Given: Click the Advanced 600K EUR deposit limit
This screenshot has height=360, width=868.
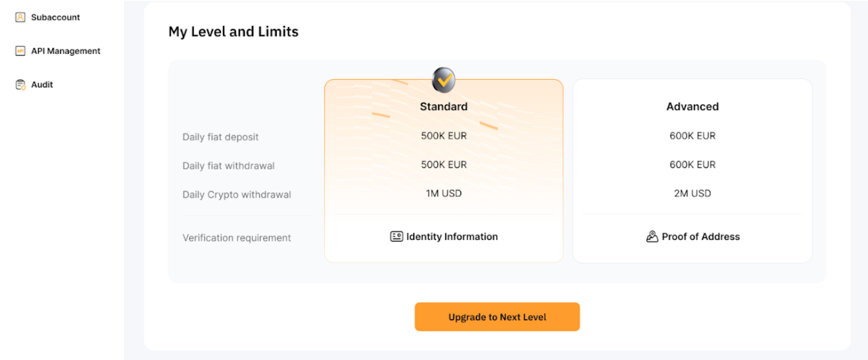Looking at the screenshot, I should click(x=692, y=136).
